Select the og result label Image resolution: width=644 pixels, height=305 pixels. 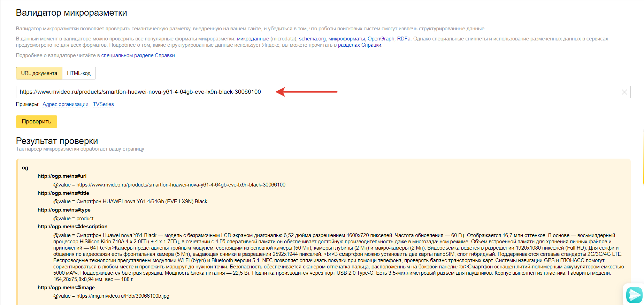click(25, 168)
